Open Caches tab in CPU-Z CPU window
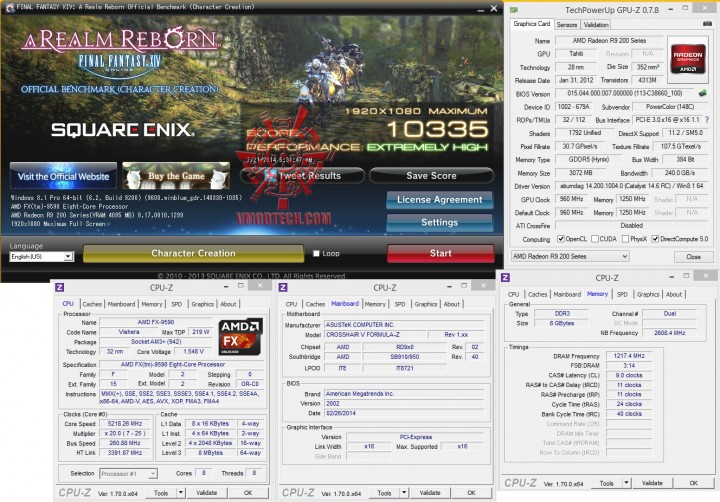720x502 pixels. pyautogui.click(x=92, y=304)
